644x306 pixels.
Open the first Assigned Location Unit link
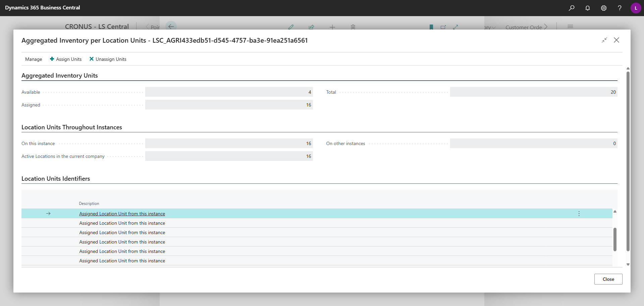click(122, 214)
